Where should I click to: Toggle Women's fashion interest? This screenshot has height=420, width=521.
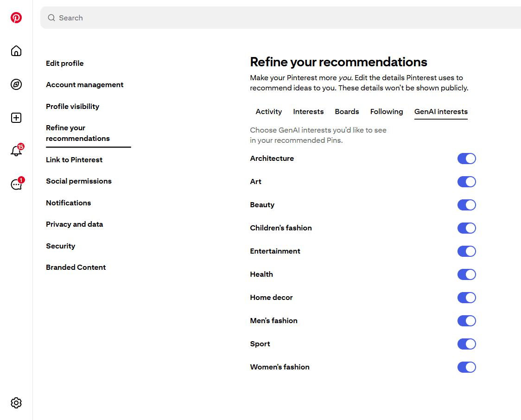(466, 367)
